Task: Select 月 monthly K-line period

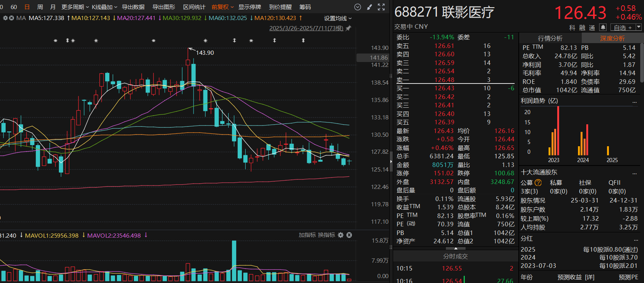Action: pyautogui.click(x=53, y=7)
